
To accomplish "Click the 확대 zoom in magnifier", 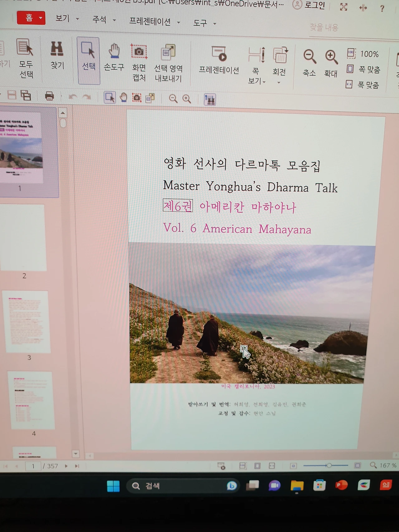I will click(331, 63).
